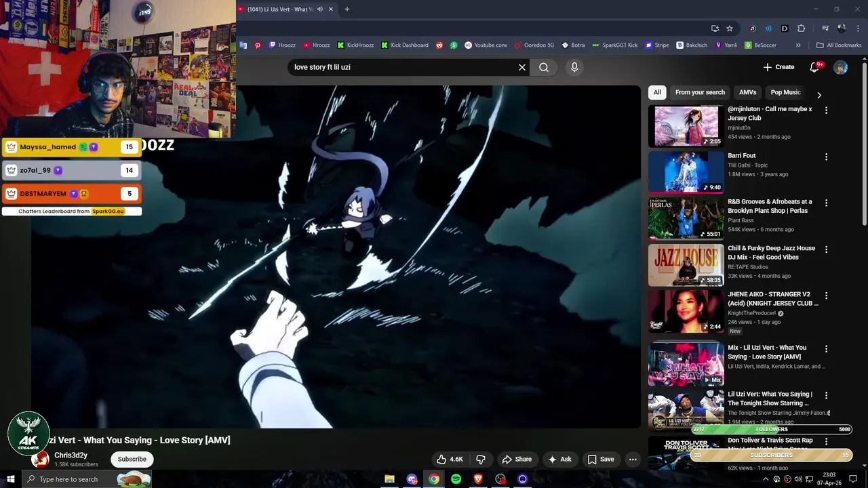868x488 pixels.
Task: Click the page vertical scrollbar
Action: point(864,142)
